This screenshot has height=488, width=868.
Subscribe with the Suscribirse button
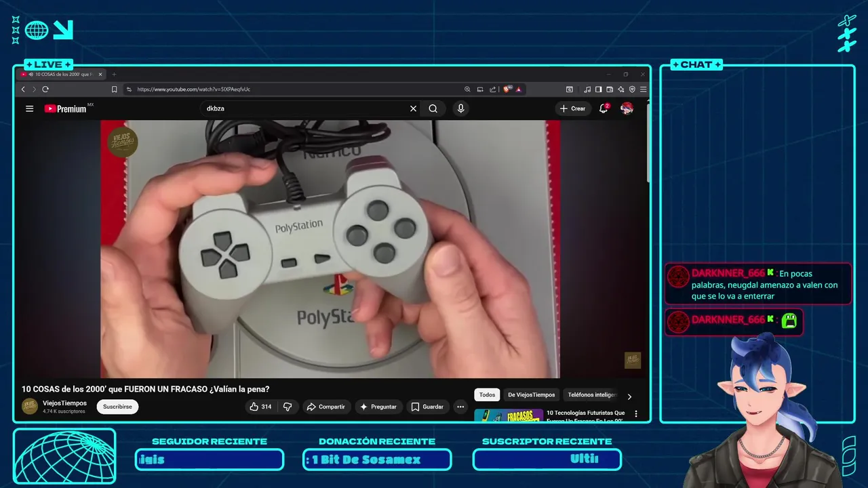pyautogui.click(x=117, y=407)
